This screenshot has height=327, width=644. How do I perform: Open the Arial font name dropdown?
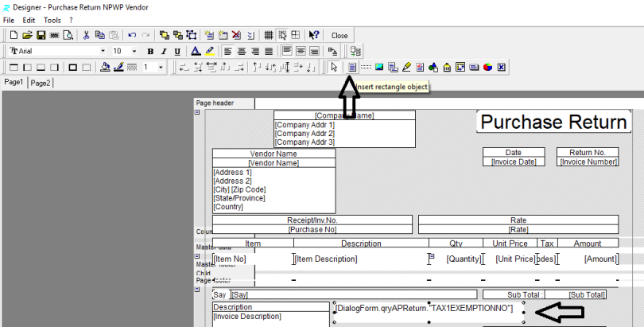(103, 51)
